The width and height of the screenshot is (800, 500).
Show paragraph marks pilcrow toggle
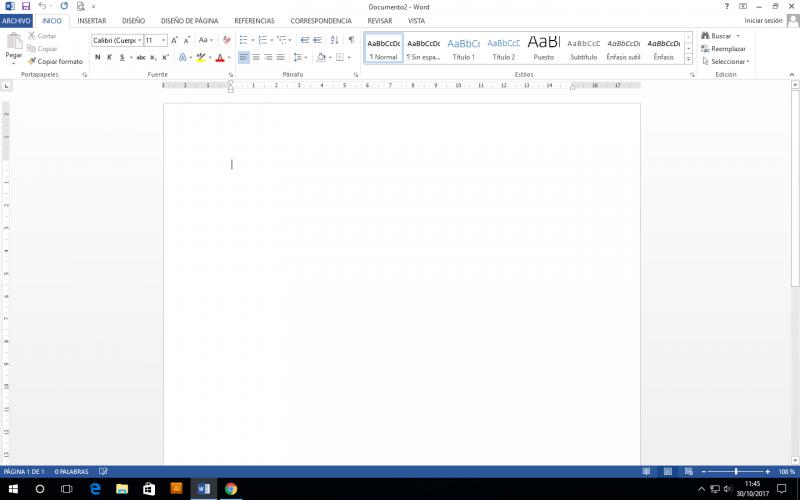click(x=351, y=40)
